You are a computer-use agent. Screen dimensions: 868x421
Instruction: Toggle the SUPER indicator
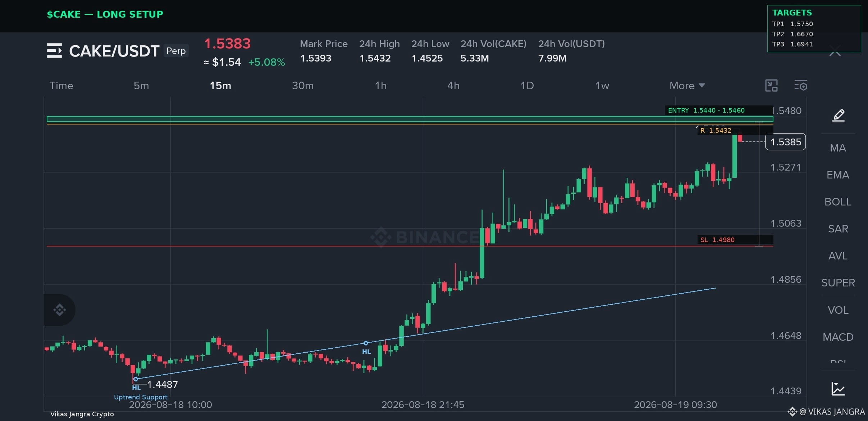coord(838,283)
